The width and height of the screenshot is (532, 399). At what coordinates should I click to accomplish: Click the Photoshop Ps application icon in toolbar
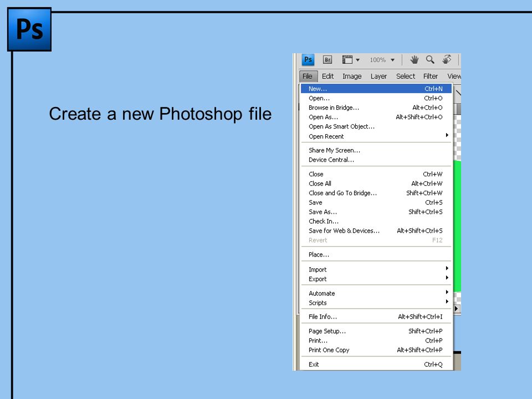308,60
